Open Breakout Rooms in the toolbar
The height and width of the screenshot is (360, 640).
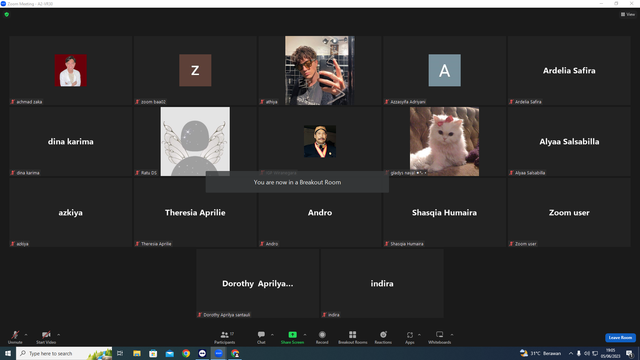(x=353, y=337)
